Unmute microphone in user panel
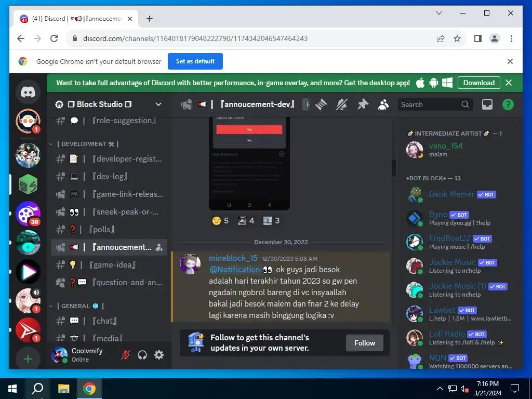Screen dimensions: 532x399 [126, 355]
